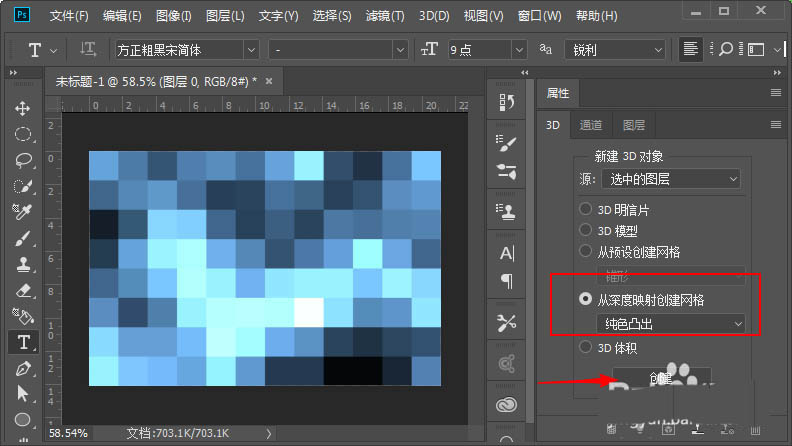Screen dimensions: 792x446
Task: Select the Eyedropper tool
Action: pyautogui.click(x=22, y=212)
